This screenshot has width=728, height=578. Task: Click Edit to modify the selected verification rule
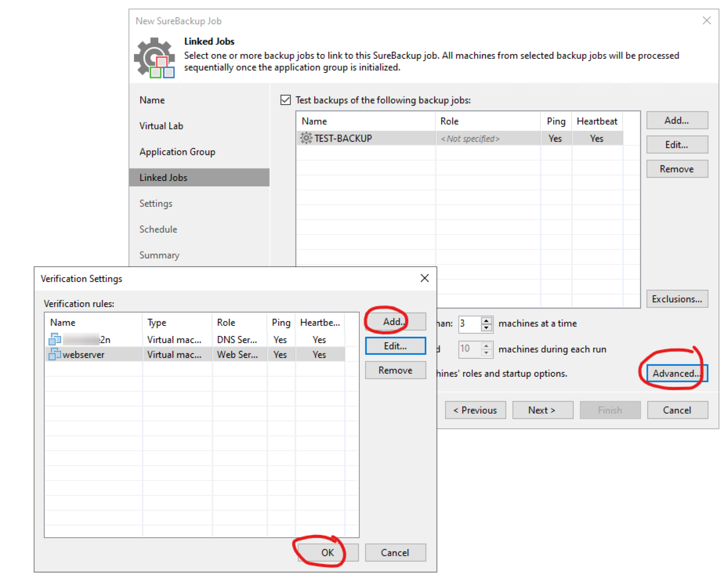(x=395, y=345)
